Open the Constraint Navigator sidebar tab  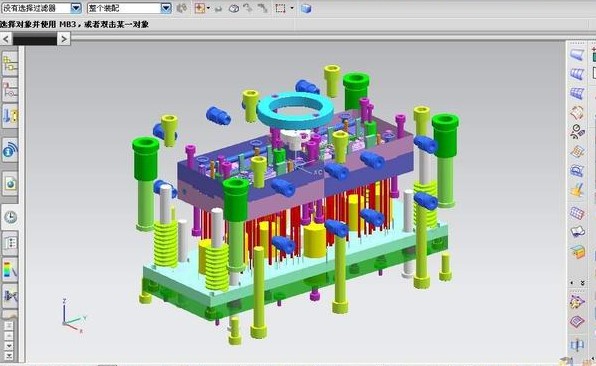[x=10, y=89]
